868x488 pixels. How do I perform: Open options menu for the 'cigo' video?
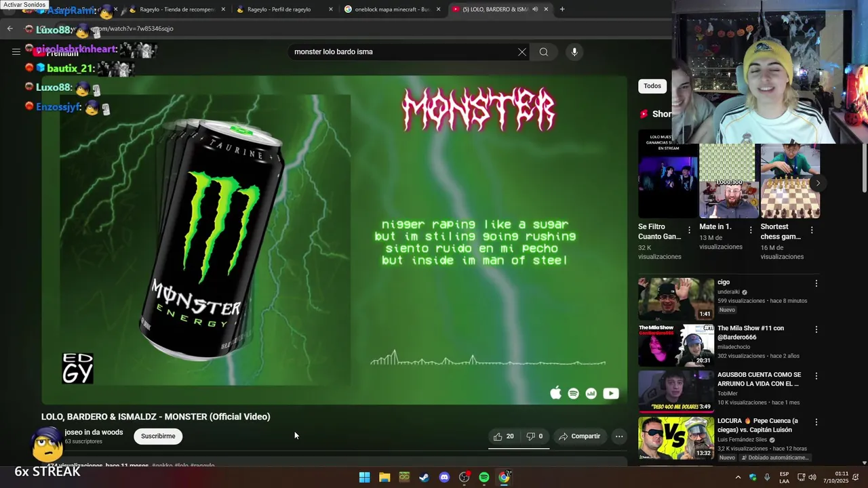click(816, 283)
